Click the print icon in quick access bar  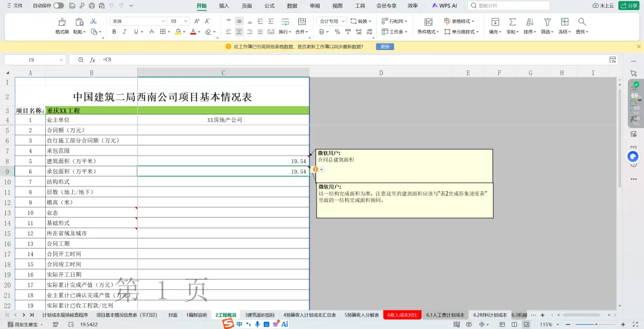92,6
